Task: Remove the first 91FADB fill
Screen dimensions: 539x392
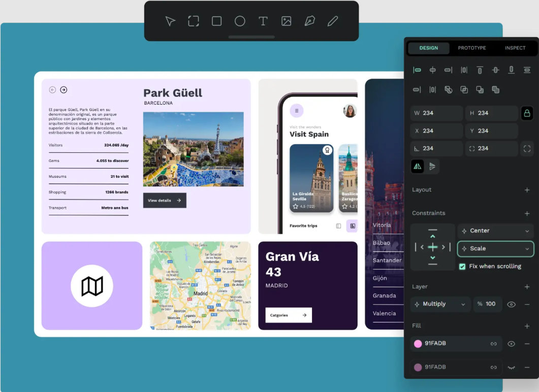Action: pyautogui.click(x=527, y=344)
